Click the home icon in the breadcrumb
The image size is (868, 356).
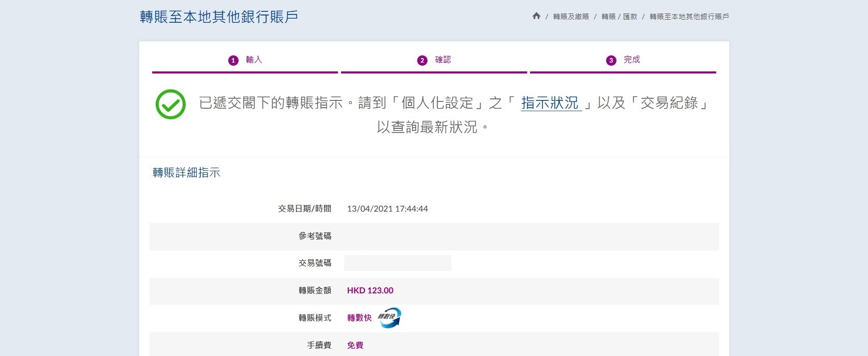tap(536, 16)
